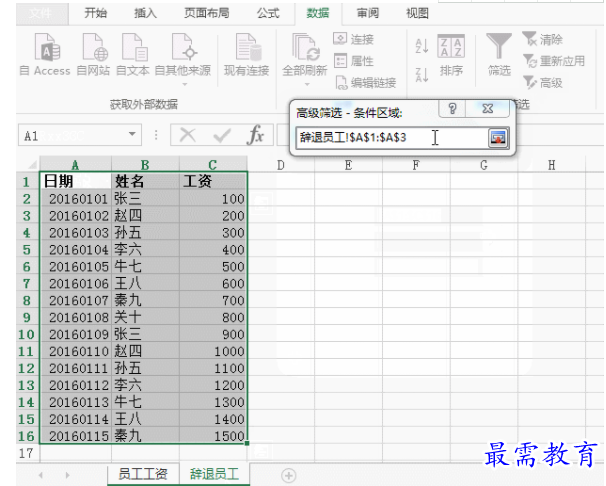Viewport: 606px width, 486px height.
Task: Confirm formula entry checkmark button
Action: 222,135
